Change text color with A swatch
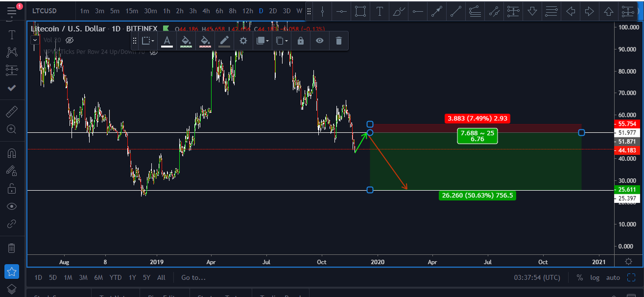Image resolution: width=644 pixels, height=297 pixels. click(x=167, y=40)
